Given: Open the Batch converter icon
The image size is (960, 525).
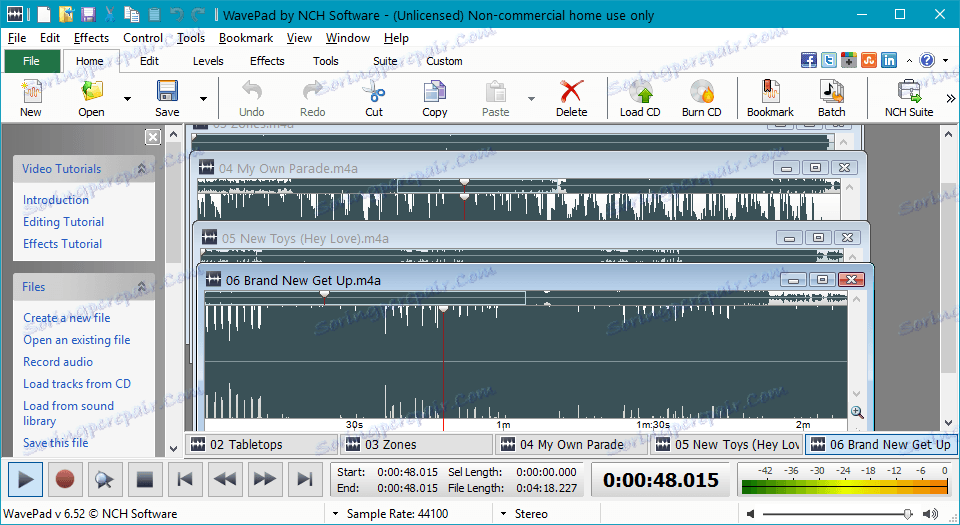Looking at the screenshot, I should tap(831, 92).
